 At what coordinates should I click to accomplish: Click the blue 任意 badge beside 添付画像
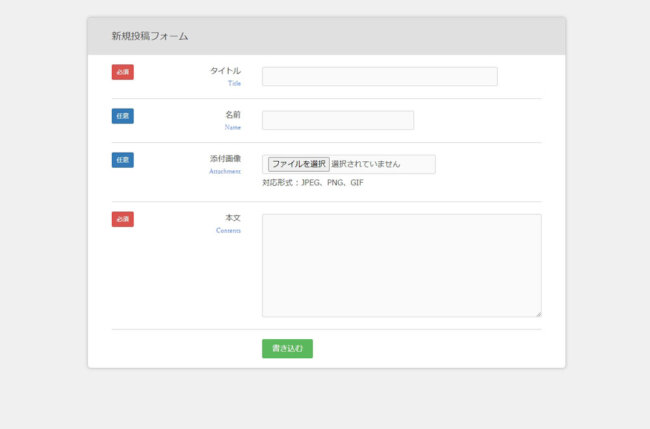[122, 160]
